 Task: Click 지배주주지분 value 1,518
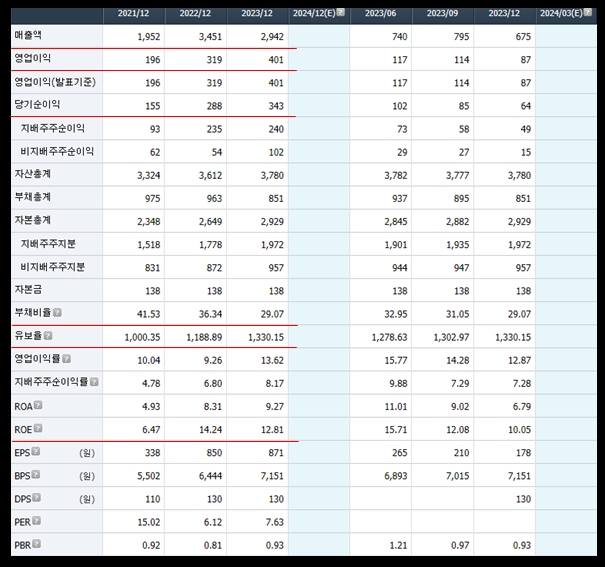pos(149,245)
